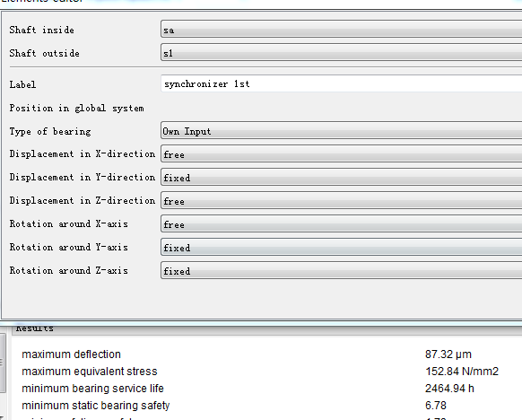Select the 'Position in global system' label

tap(76, 109)
